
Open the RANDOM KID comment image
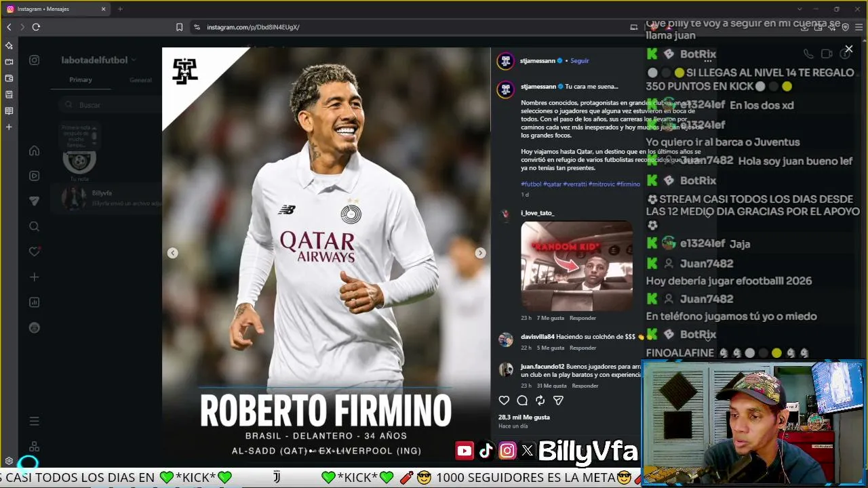576,266
